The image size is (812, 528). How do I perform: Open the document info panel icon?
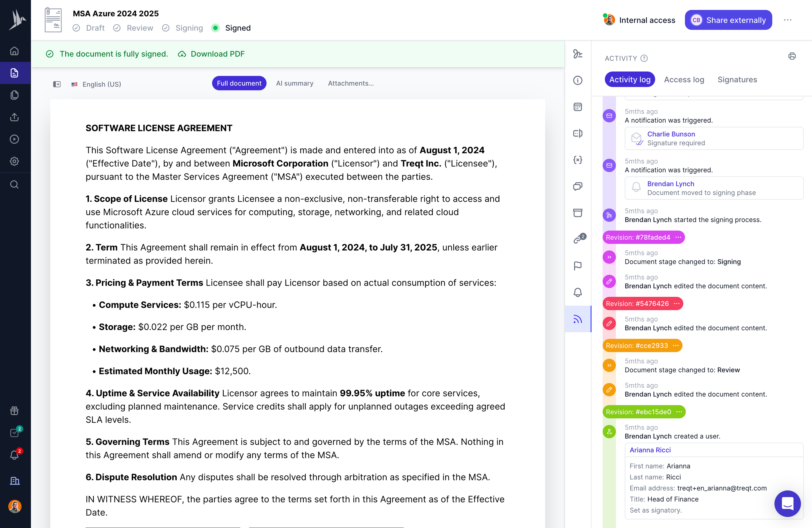tap(578, 81)
